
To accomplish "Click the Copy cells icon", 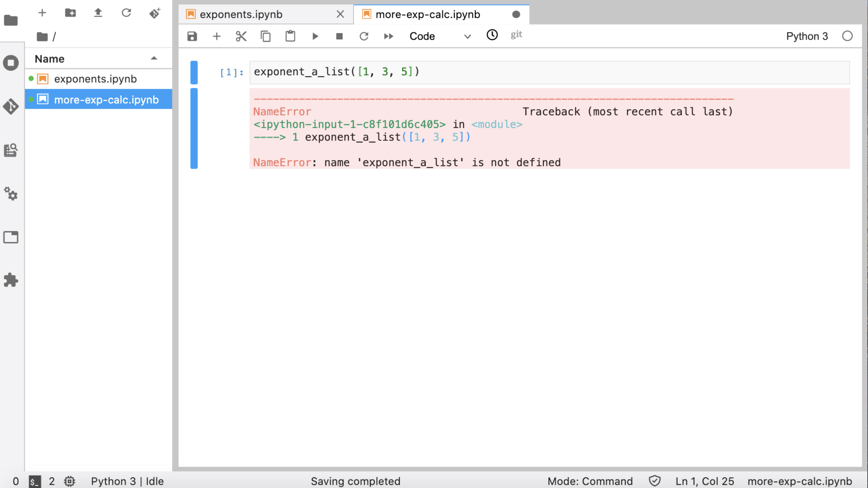I will 266,36.
